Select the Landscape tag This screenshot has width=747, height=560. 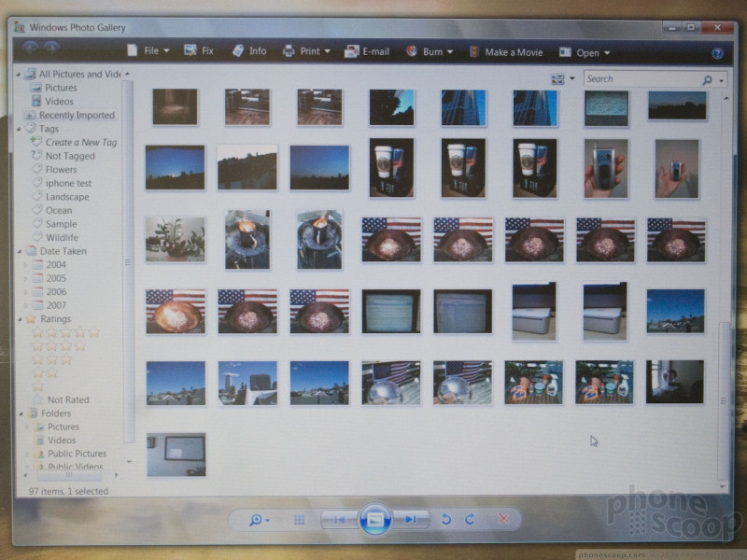pyautogui.click(x=67, y=197)
